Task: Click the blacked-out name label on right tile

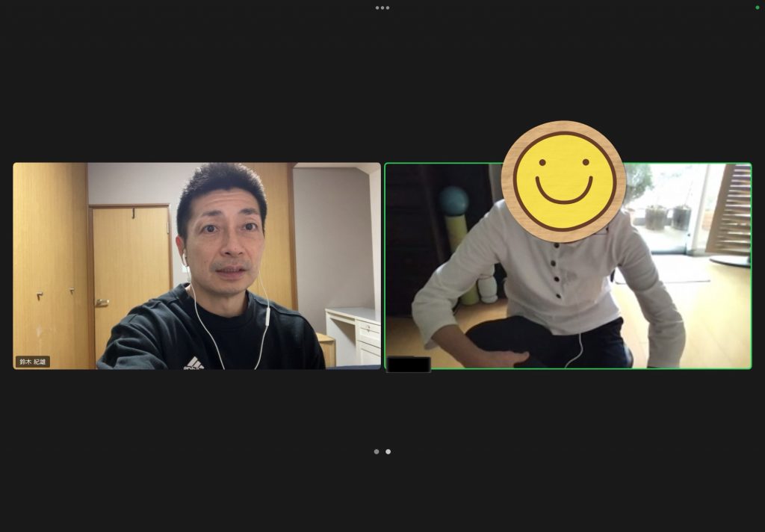Action: click(408, 365)
